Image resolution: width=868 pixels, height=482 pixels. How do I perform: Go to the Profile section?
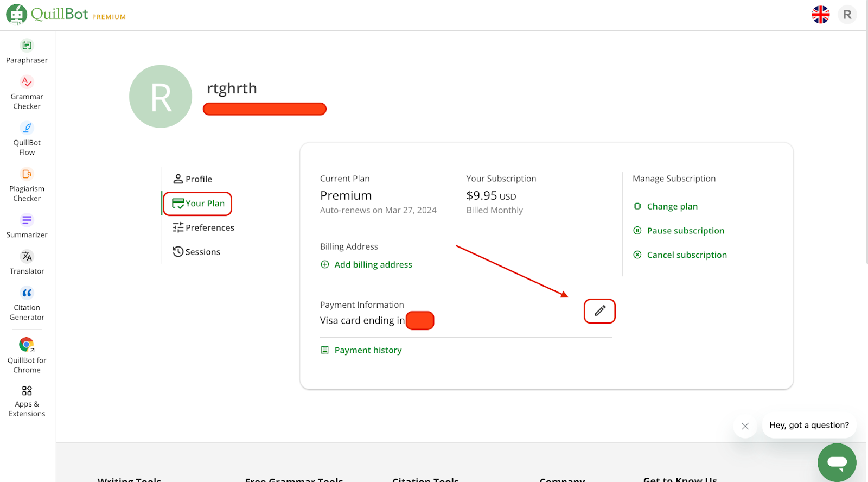click(193, 179)
